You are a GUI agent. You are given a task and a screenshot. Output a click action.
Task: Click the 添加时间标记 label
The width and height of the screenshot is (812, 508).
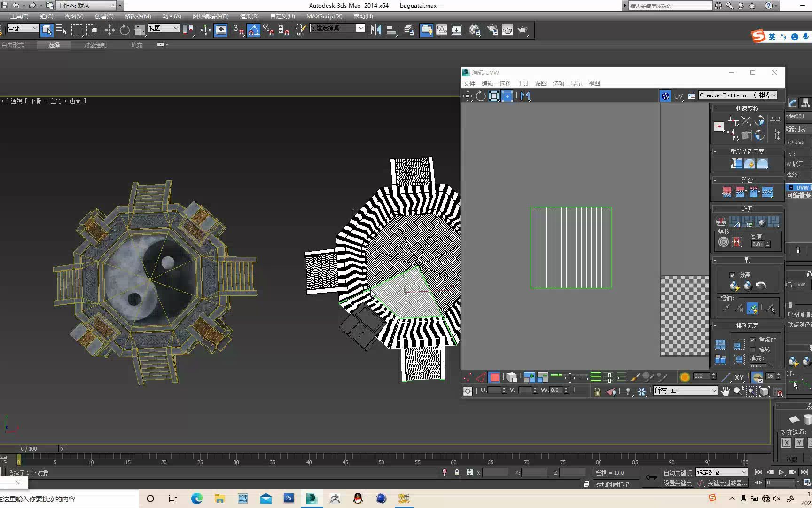[x=612, y=484]
